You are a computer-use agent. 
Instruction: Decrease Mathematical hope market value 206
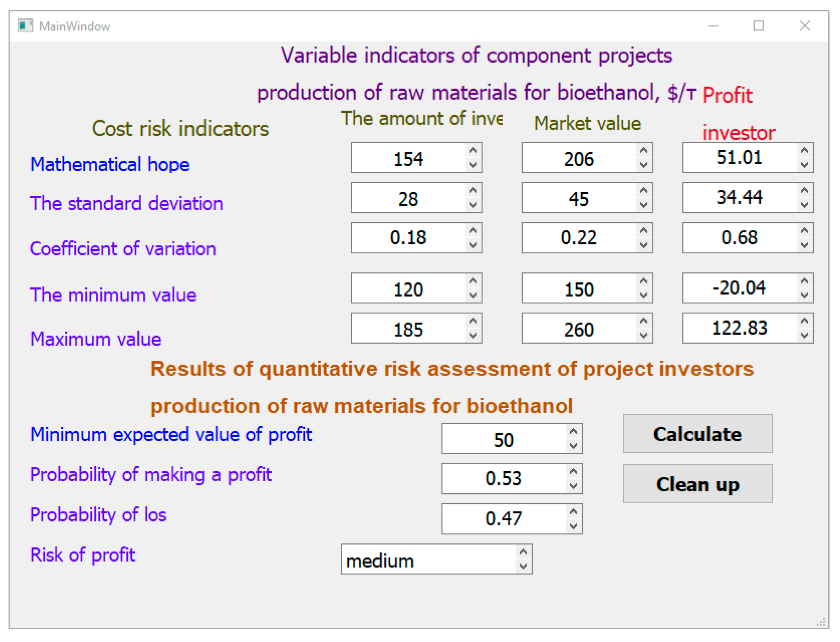click(x=644, y=165)
